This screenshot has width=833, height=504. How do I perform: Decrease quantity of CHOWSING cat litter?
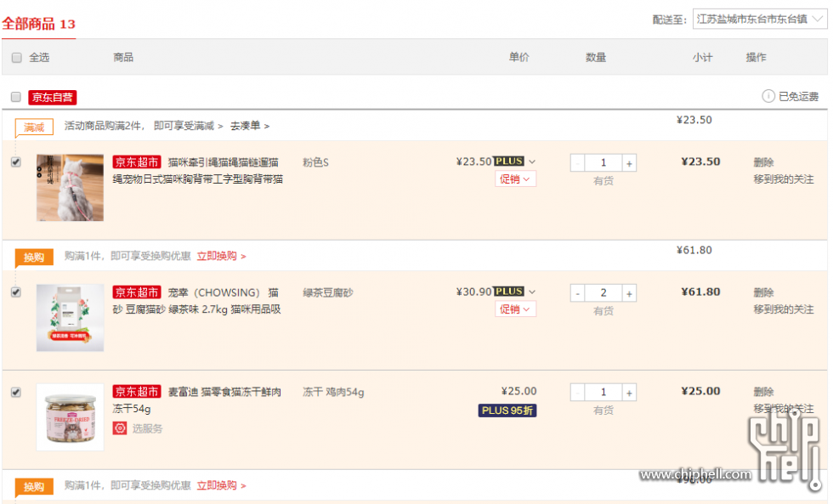pyautogui.click(x=577, y=293)
